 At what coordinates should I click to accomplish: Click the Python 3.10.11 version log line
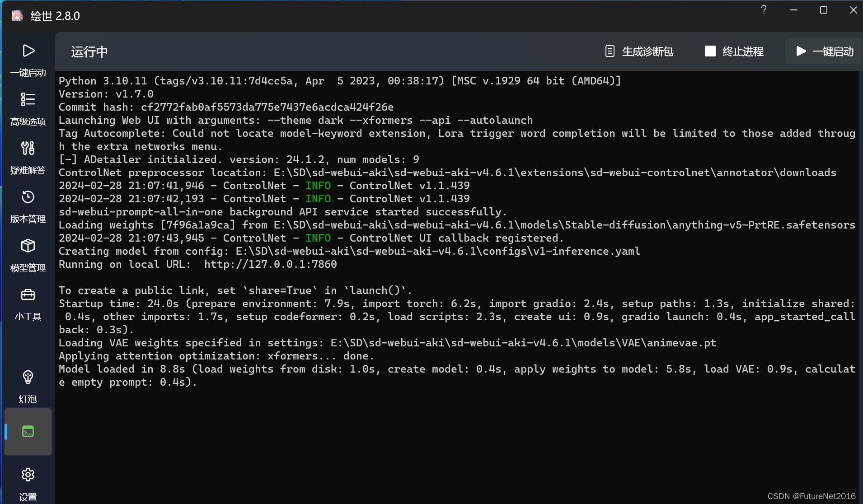click(340, 81)
